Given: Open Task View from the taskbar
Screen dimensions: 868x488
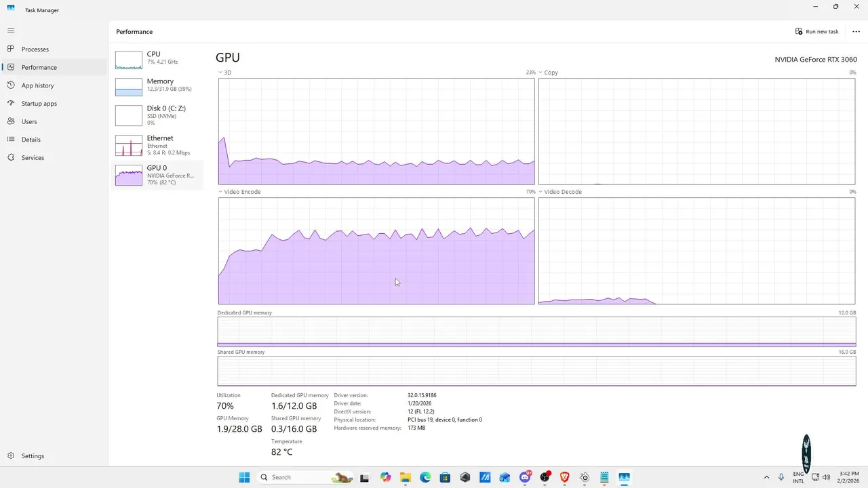Looking at the screenshot, I should (x=365, y=477).
